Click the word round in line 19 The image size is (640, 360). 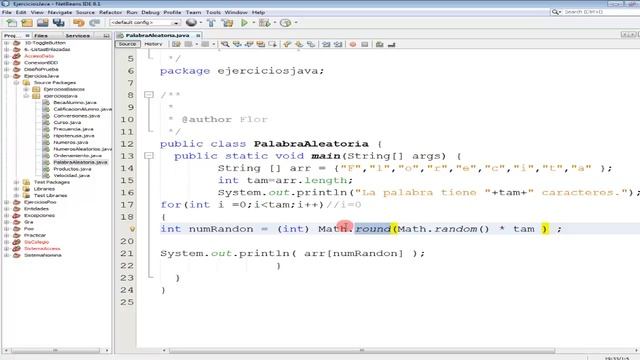point(373,229)
